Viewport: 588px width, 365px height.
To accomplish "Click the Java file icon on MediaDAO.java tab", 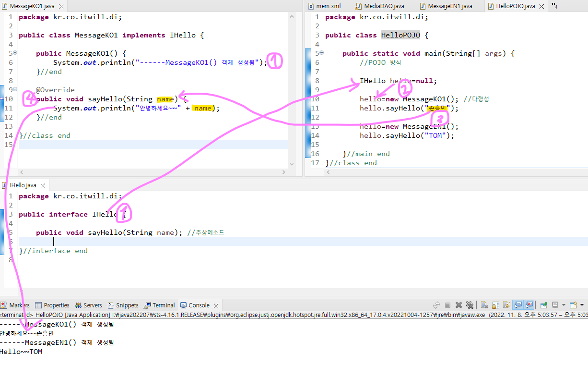I will pyautogui.click(x=359, y=6).
